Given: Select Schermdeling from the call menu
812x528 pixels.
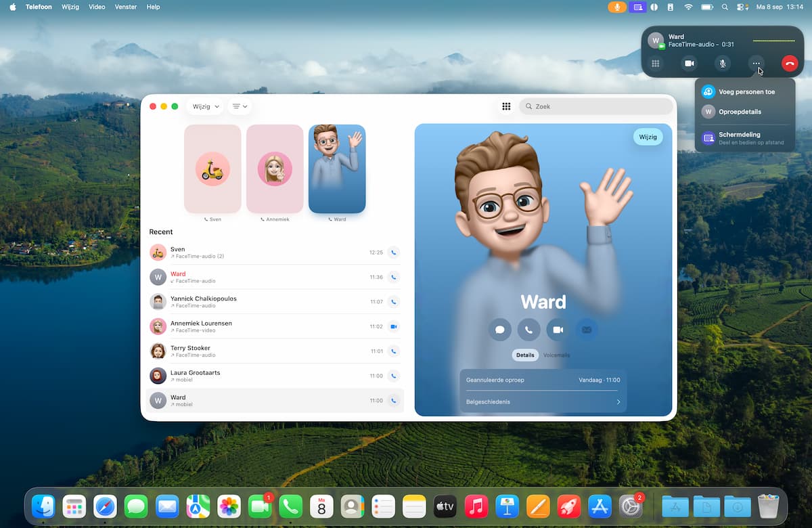Looking at the screenshot, I should (739, 138).
